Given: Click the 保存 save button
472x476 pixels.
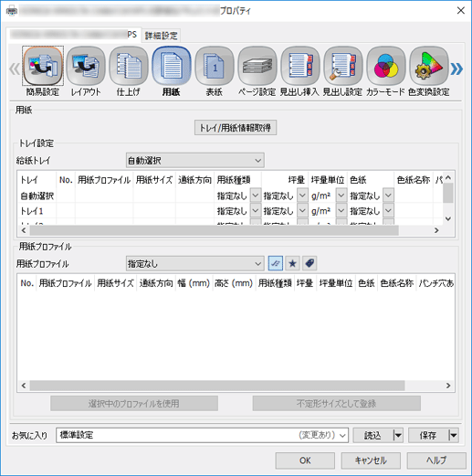Looking at the screenshot, I should click(428, 435).
